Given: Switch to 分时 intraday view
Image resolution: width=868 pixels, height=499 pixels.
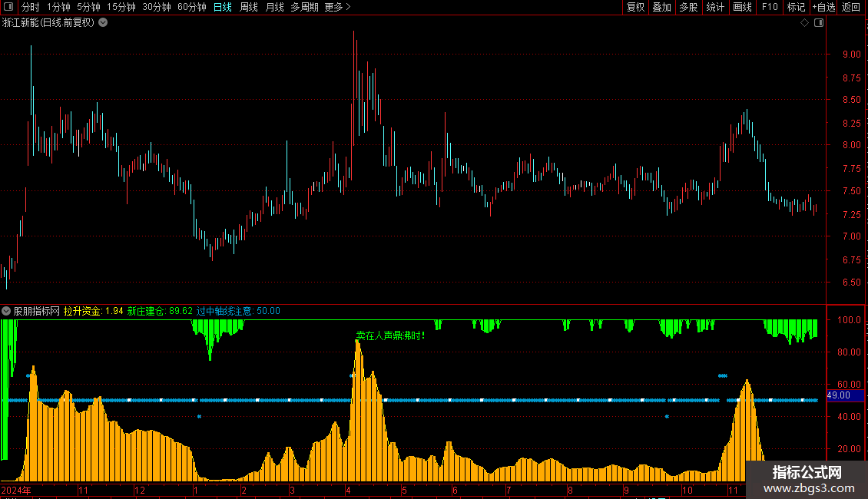Looking at the screenshot, I should 31,7.
